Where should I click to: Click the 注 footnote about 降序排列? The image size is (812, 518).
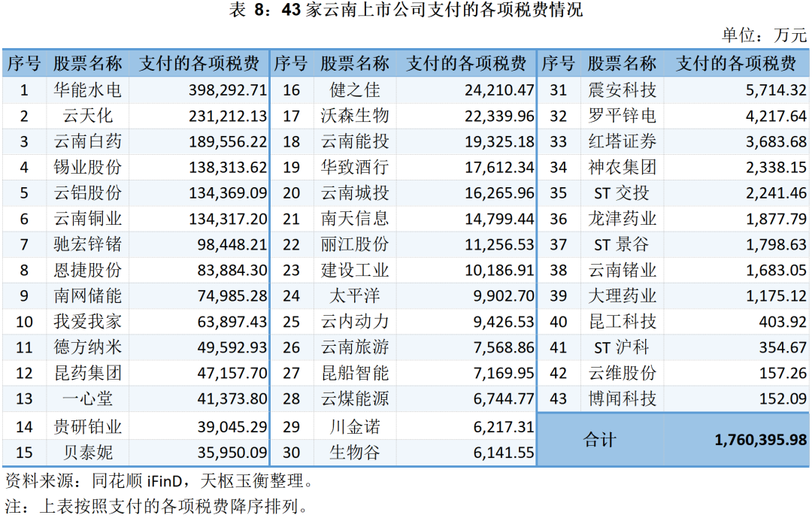[x=156, y=505]
